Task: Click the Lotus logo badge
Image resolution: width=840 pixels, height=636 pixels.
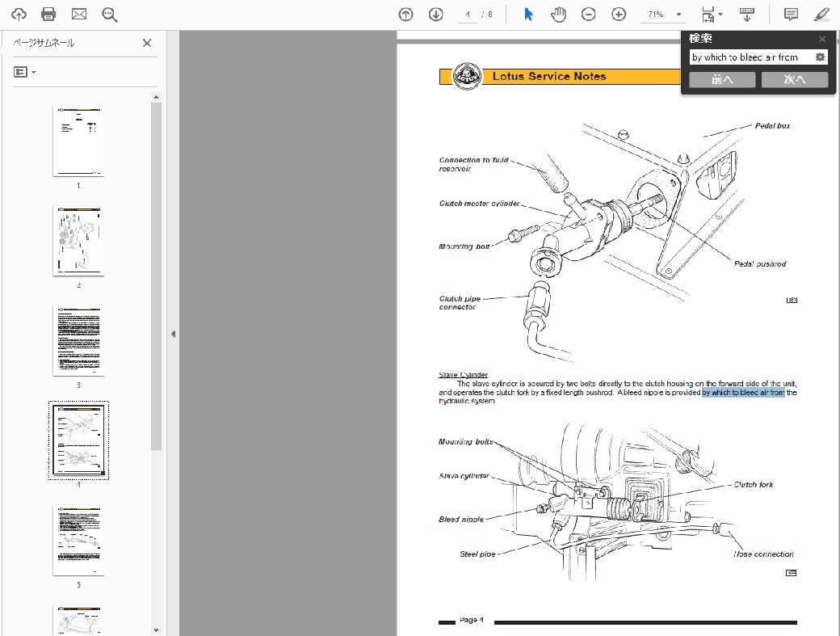Action: tap(467, 76)
